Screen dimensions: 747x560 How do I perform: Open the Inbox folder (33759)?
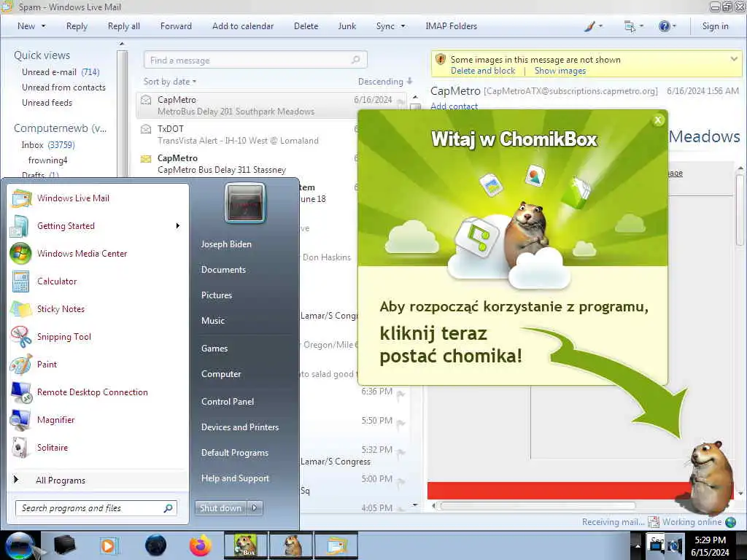[47, 145]
